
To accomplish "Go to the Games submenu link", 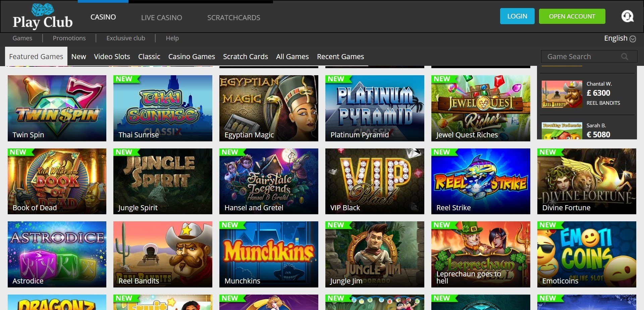I will [22, 38].
